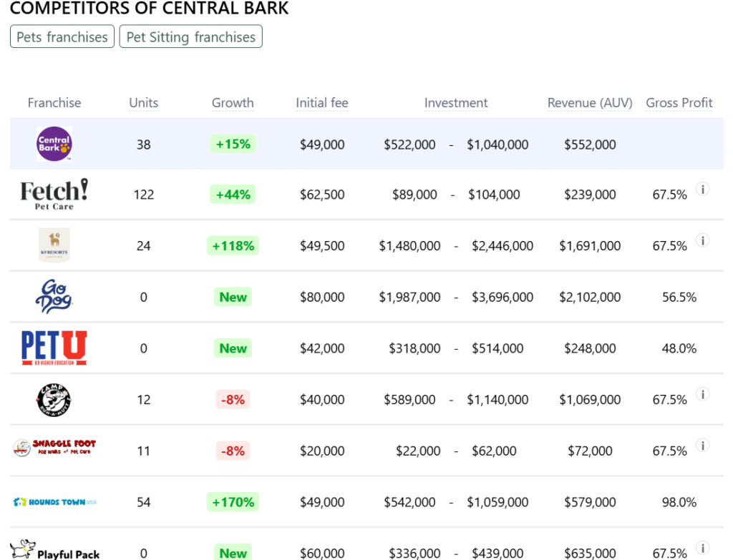
Task: Select the +15% growth badge
Action: point(233,144)
